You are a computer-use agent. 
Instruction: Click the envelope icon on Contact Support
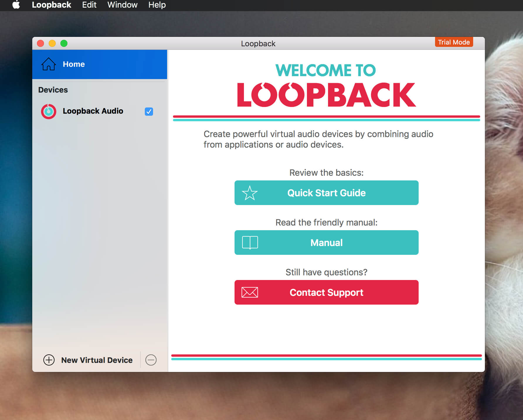[250, 292]
